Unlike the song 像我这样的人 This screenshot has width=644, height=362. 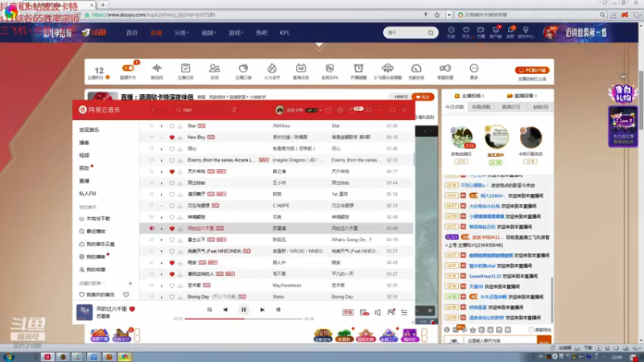(x=172, y=274)
